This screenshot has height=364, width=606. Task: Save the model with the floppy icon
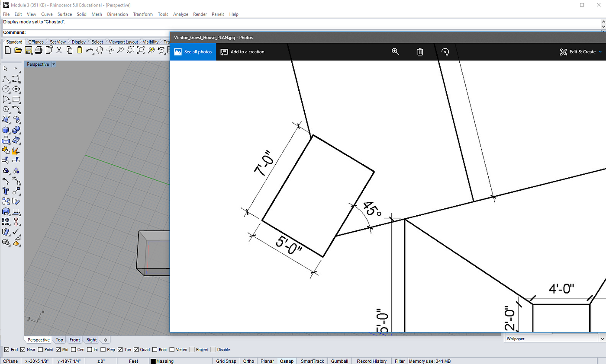coord(28,50)
